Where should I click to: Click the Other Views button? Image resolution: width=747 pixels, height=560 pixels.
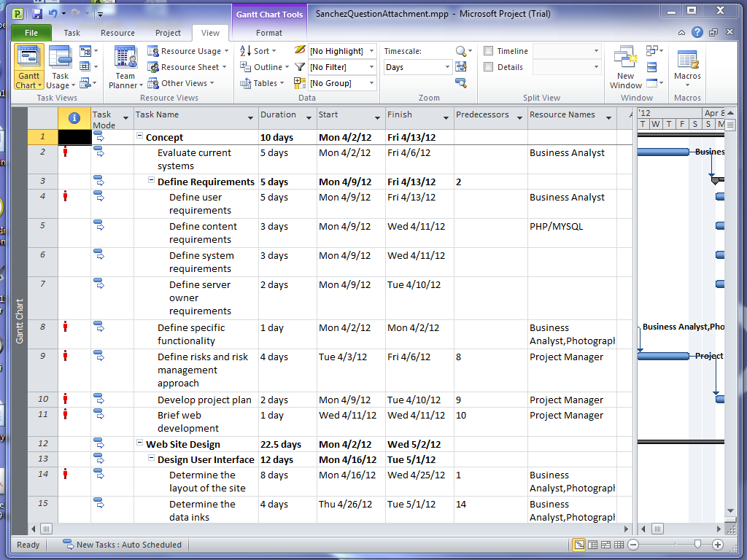pyautogui.click(x=183, y=83)
